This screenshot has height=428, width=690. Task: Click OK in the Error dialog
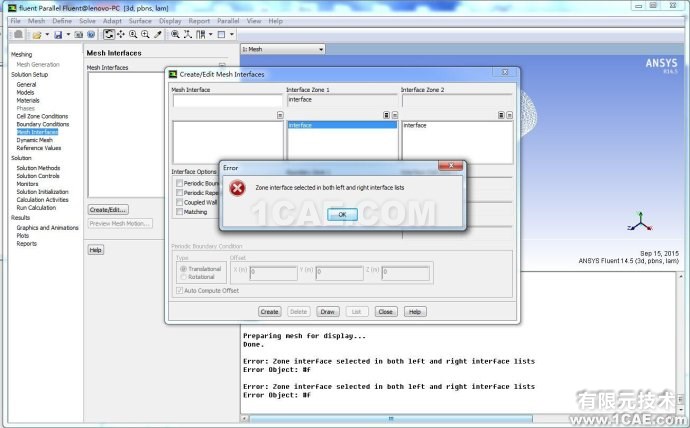342,214
